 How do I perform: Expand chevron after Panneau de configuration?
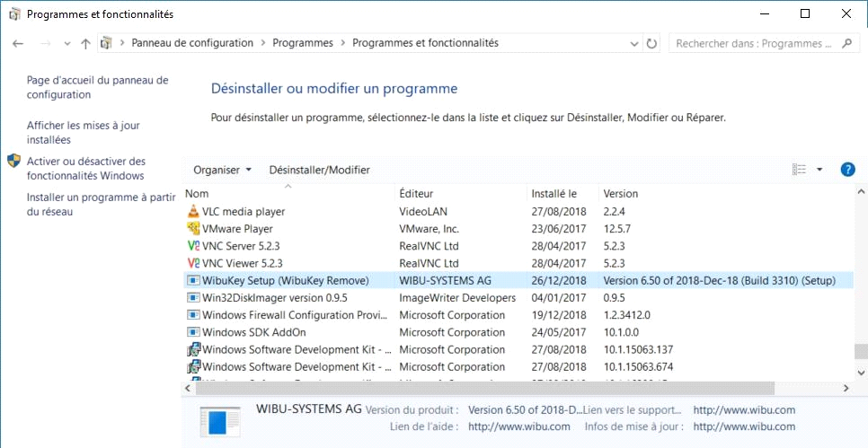coord(263,42)
